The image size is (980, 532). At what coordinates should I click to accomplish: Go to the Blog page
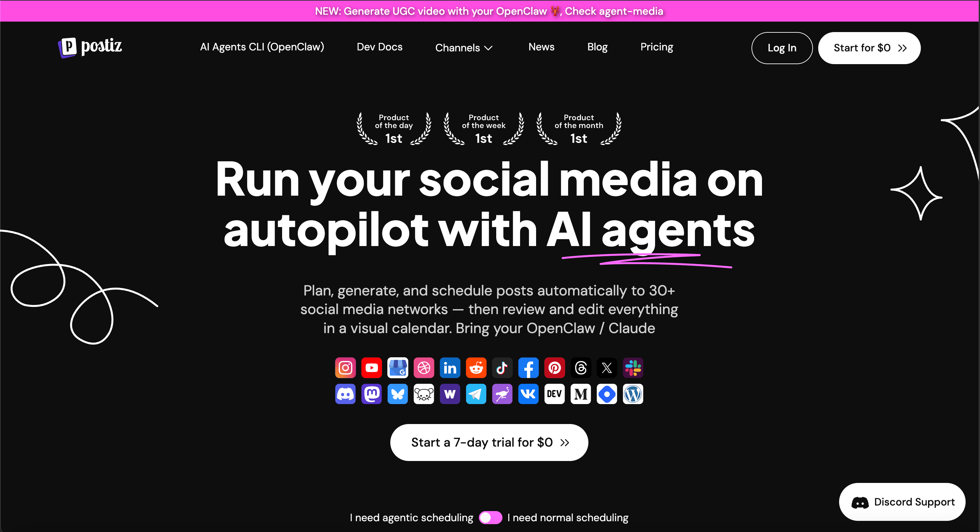click(x=597, y=47)
